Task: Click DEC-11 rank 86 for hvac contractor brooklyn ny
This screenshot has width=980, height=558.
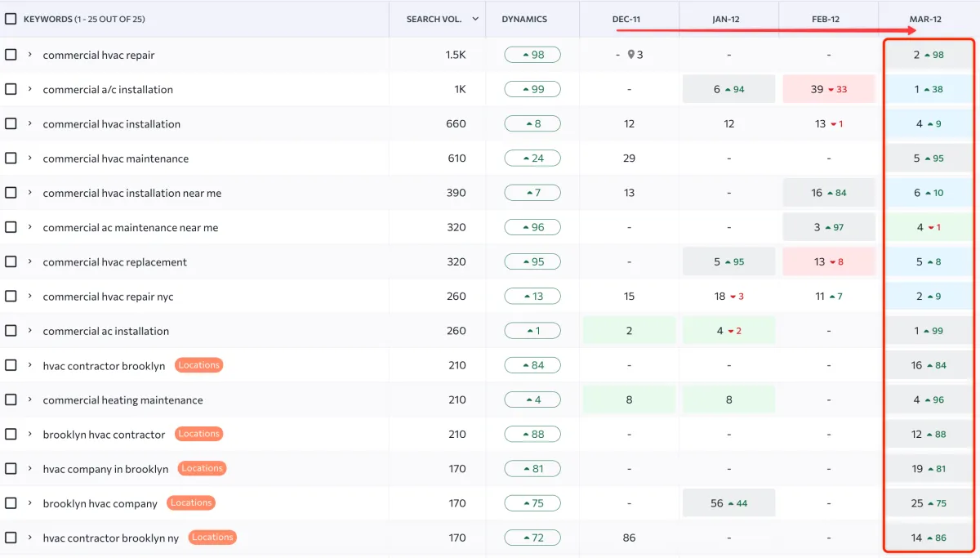Action: coord(629,538)
